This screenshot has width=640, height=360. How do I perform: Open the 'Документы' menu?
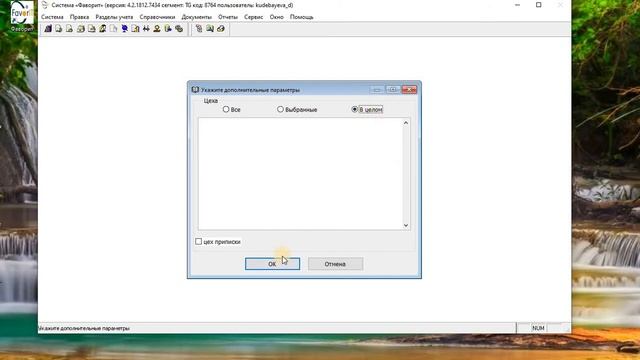[x=197, y=17]
